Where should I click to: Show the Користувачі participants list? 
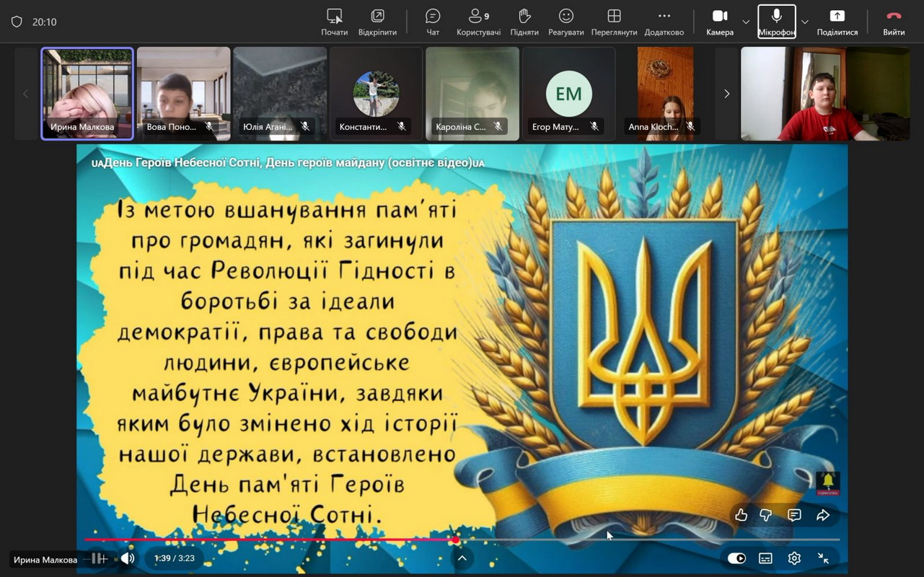tap(478, 22)
